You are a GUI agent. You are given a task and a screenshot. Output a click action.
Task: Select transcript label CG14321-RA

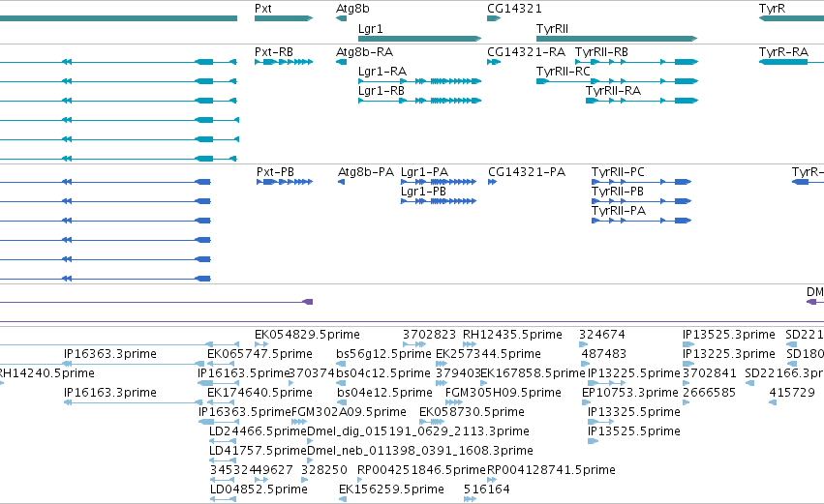pos(526,52)
